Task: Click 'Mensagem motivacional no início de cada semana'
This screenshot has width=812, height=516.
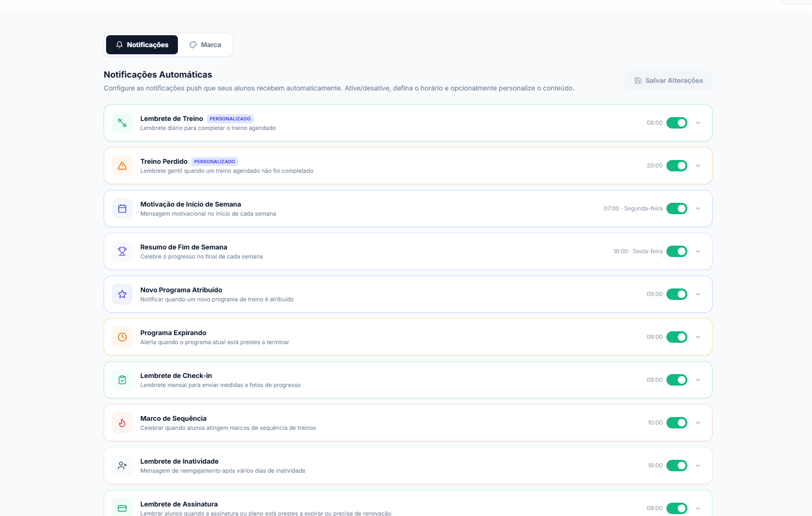Action: tap(208, 214)
